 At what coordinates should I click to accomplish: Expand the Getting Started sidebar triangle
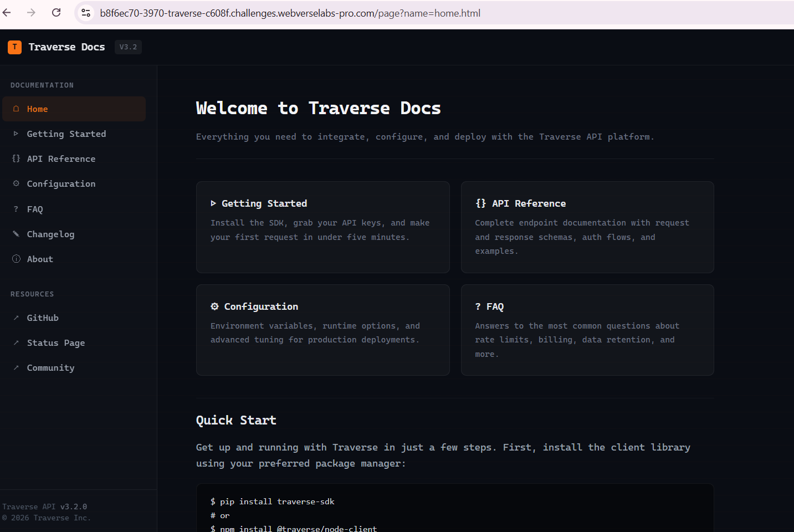click(x=16, y=134)
